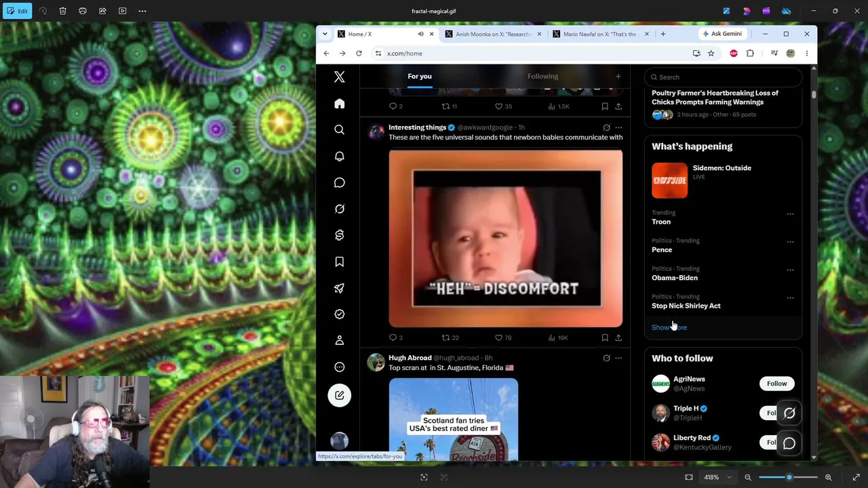Viewport: 868px width, 488px height.
Task: Follow the AgriNews account
Action: 776,384
